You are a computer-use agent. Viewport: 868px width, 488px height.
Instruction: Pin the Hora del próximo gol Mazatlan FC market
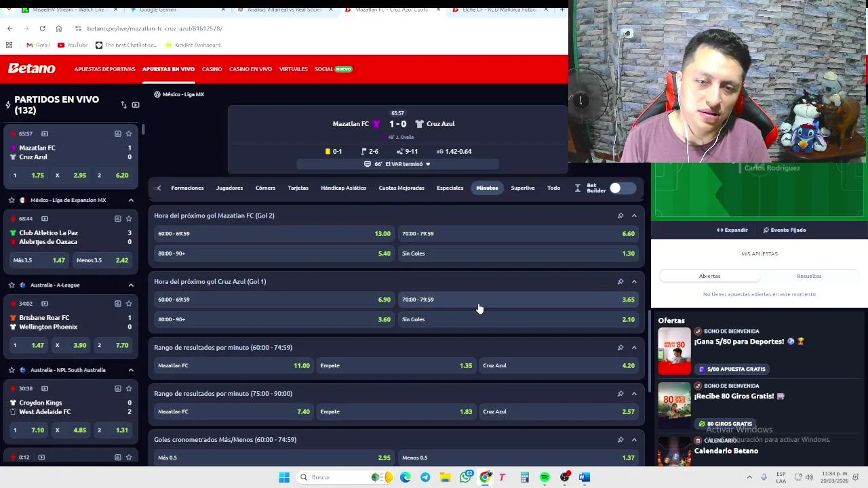[x=620, y=216]
